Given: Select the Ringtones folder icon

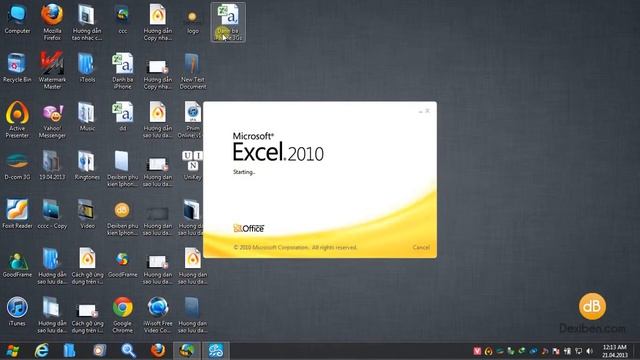Looking at the screenshot, I should coord(87,166).
